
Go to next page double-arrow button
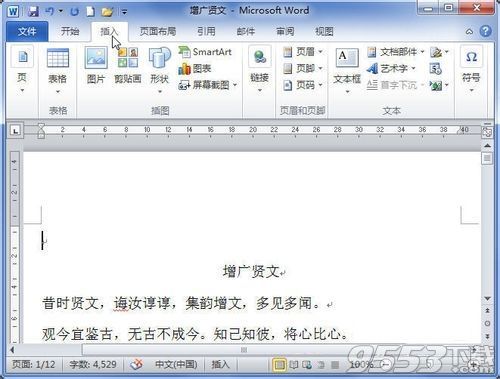(x=487, y=336)
